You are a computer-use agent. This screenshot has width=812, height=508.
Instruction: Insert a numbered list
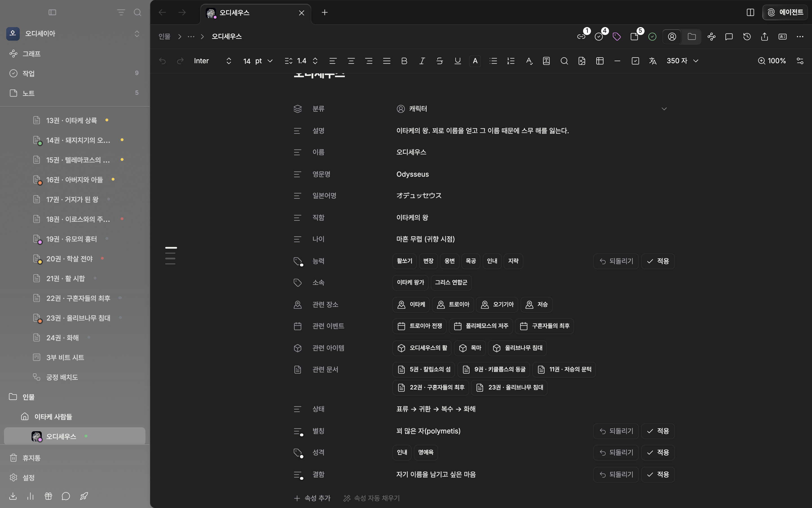tap(511, 61)
